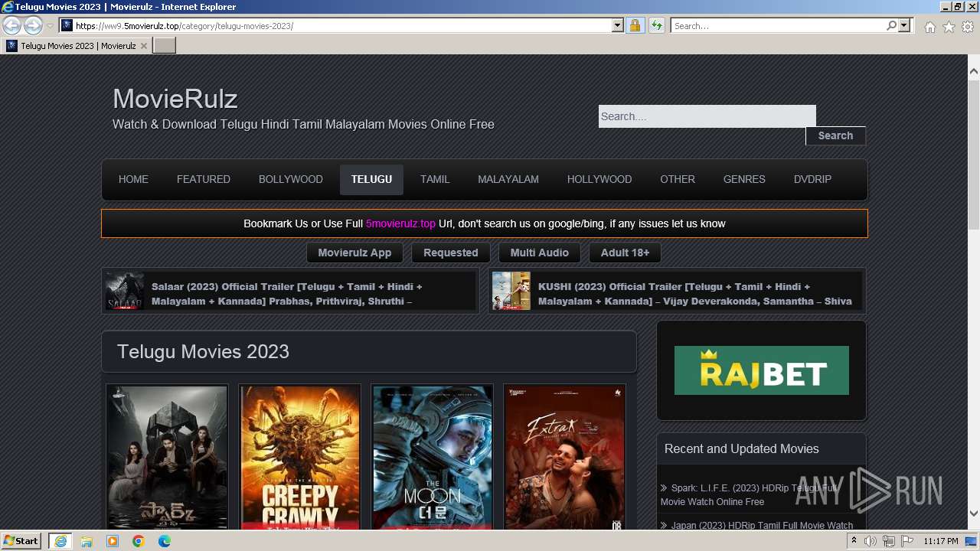Click the browser Forward arrow button
Viewport: 980px width, 551px height.
pos(33,25)
